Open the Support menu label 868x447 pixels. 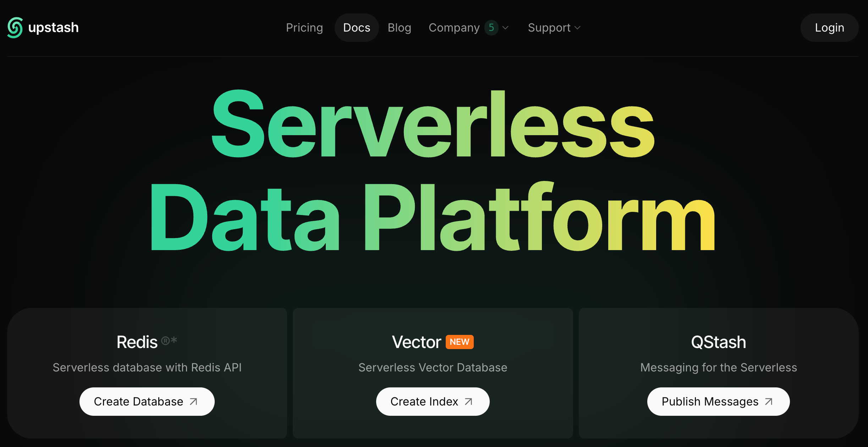pyautogui.click(x=549, y=28)
